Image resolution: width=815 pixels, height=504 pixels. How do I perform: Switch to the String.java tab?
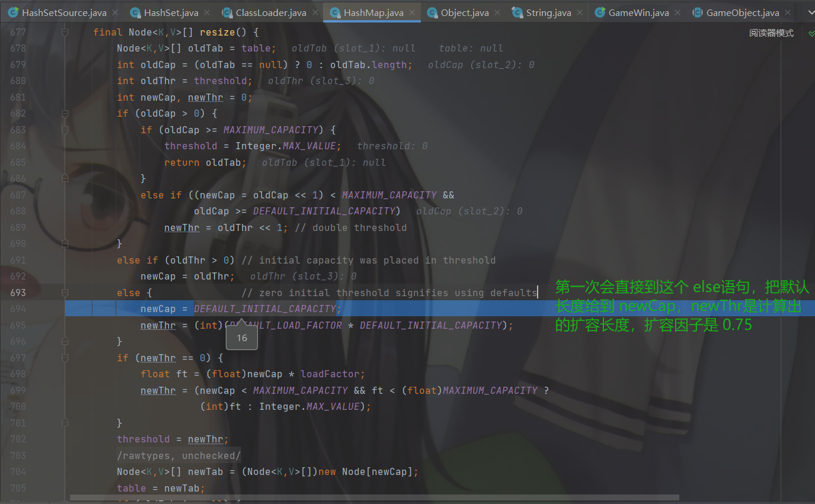548,12
